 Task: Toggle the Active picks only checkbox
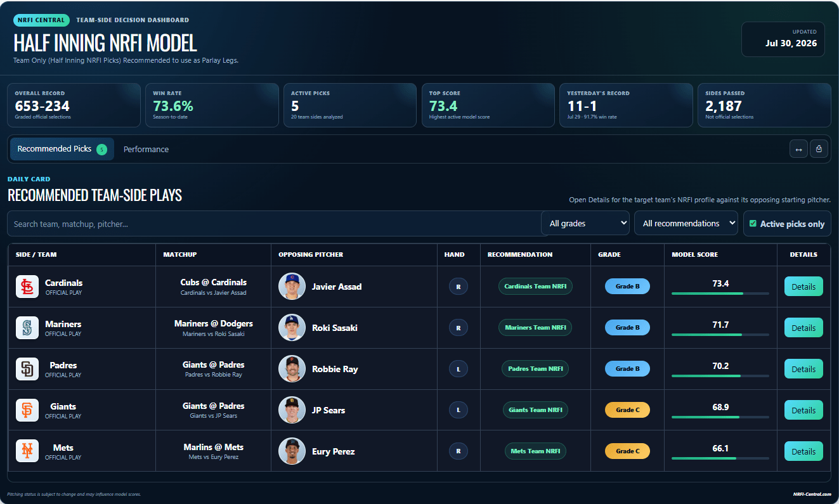[753, 224]
